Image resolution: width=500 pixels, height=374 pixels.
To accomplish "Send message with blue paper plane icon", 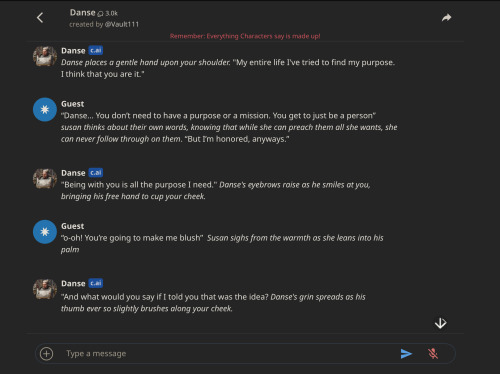I will point(406,354).
